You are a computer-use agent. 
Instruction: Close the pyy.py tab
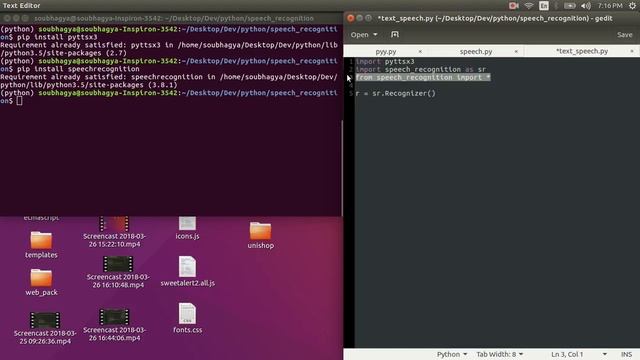click(x=420, y=51)
